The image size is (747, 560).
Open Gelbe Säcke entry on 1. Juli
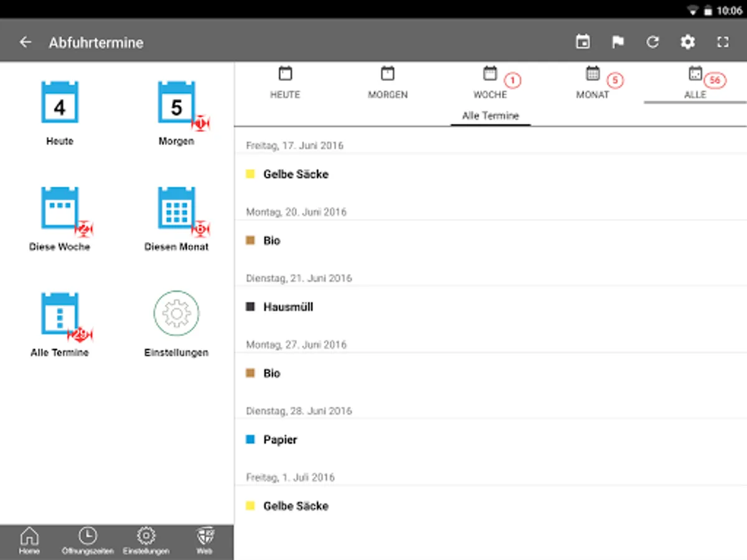491,506
